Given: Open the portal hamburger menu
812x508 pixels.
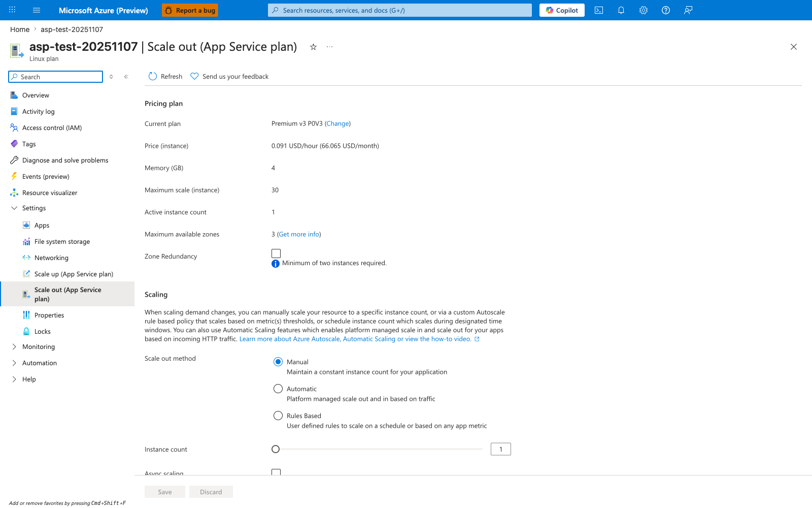Looking at the screenshot, I should 37,10.
